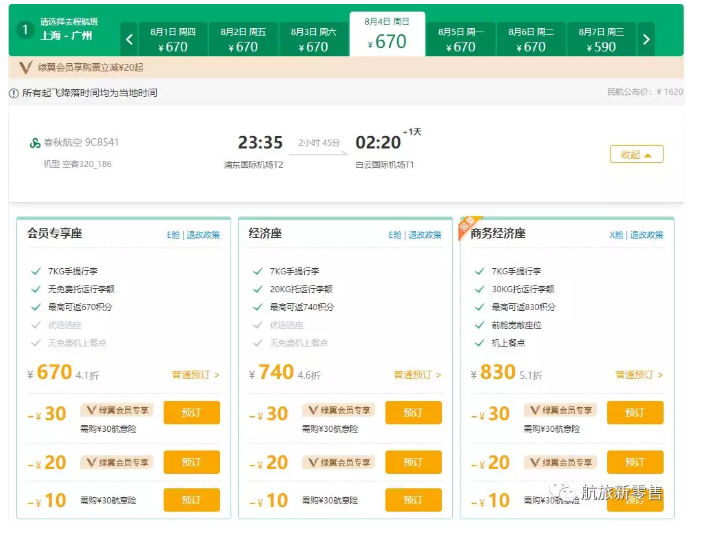Click checkmark beside 20KG托运行李额
The image size is (713, 534).
pos(257,289)
